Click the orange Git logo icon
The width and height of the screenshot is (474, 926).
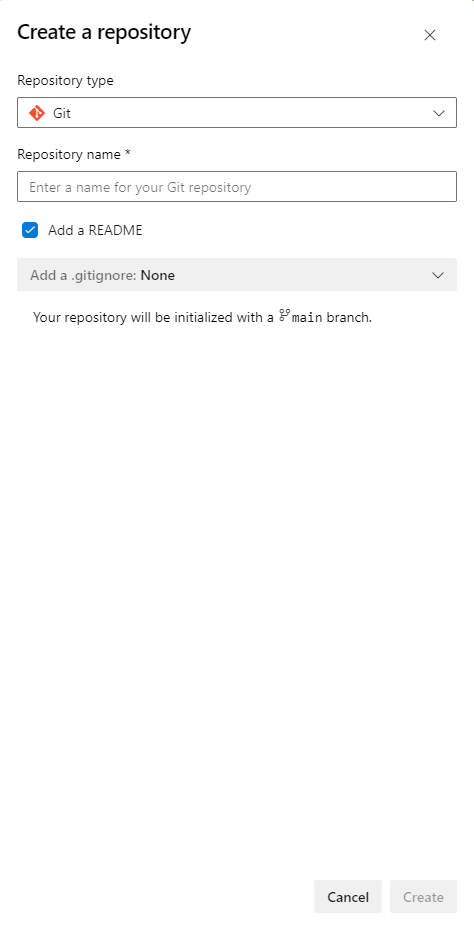pyautogui.click(x=37, y=113)
